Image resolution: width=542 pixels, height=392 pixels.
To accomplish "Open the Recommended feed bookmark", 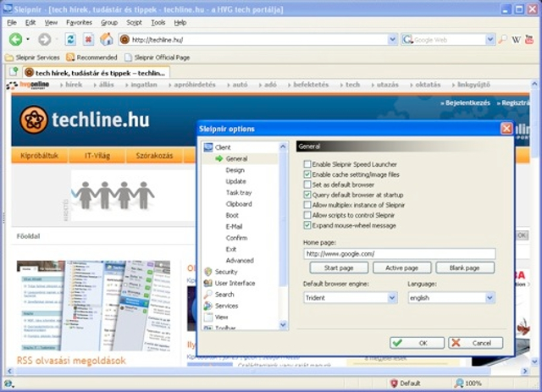I will coord(91,58).
